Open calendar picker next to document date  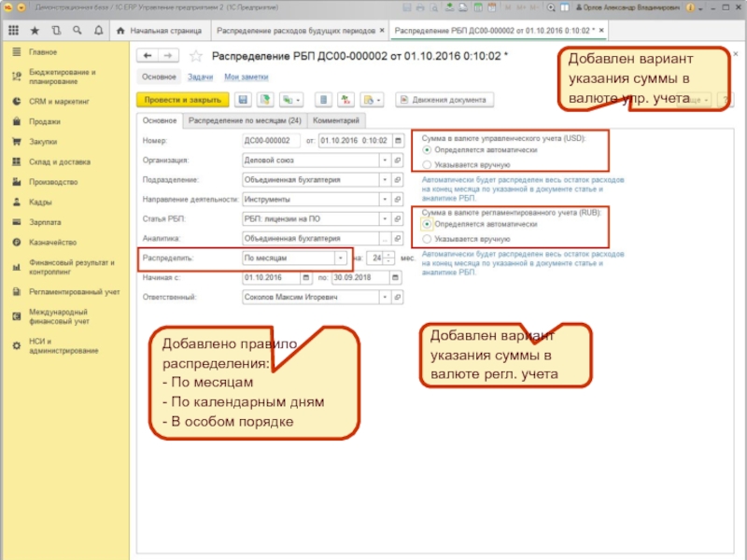(x=398, y=141)
